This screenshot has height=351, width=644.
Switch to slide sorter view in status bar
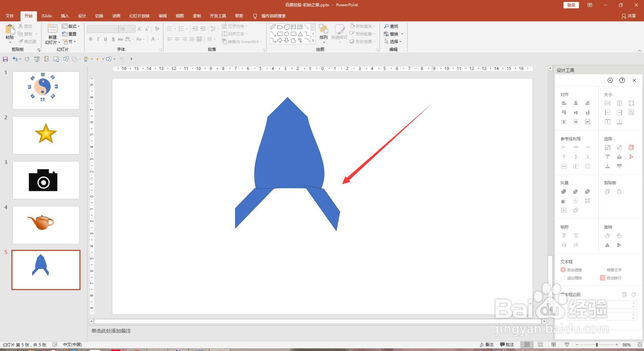point(540,345)
